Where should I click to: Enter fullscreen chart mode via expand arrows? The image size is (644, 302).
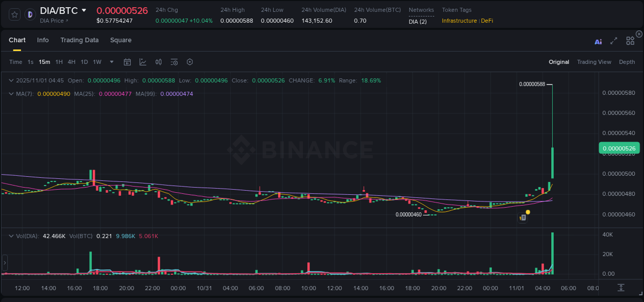pyautogui.click(x=614, y=42)
